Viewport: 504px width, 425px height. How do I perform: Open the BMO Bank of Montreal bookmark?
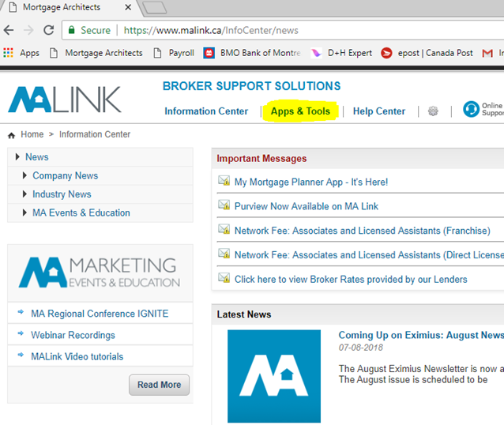pyautogui.click(x=252, y=53)
